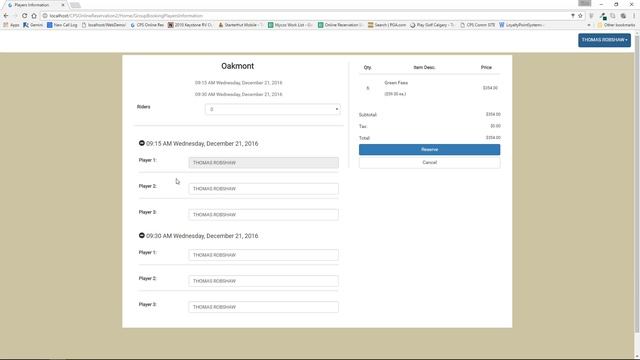
Task: Expand the bookmarks overflow chevron
Action: pyautogui.click(x=589, y=25)
